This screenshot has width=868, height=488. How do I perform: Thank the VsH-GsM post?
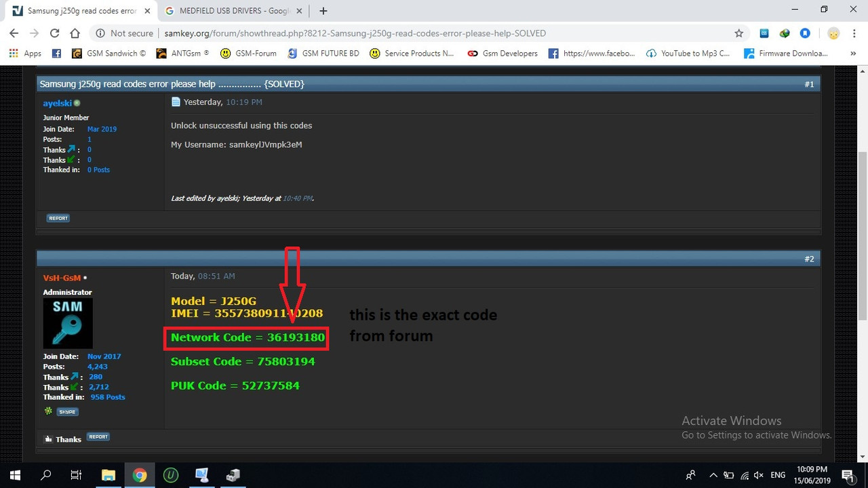coord(62,439)
